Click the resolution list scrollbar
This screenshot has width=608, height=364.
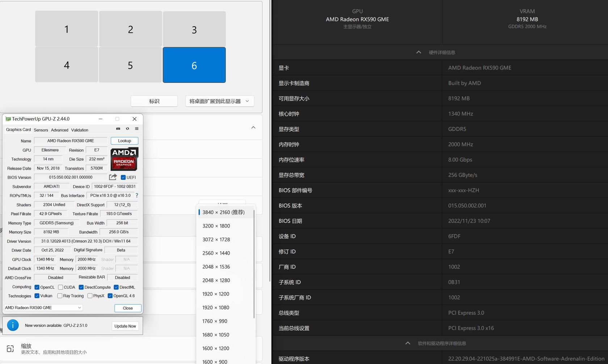tap(254, 264)
